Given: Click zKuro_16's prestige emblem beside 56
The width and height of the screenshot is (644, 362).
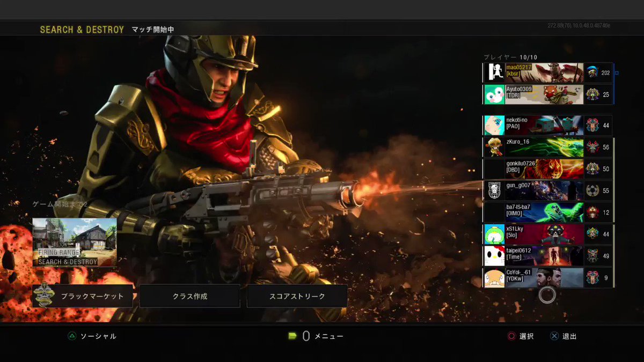Looking at the screenshot, I should point(592,147).
